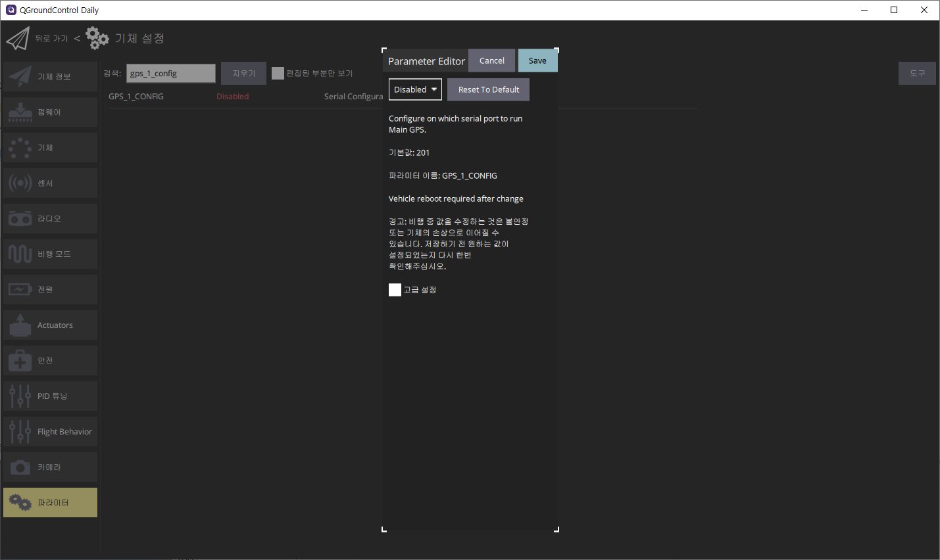The image size is (940, 560).
Task: Open flight modes (비행 모드) wave icon
Action: (20, 254)
